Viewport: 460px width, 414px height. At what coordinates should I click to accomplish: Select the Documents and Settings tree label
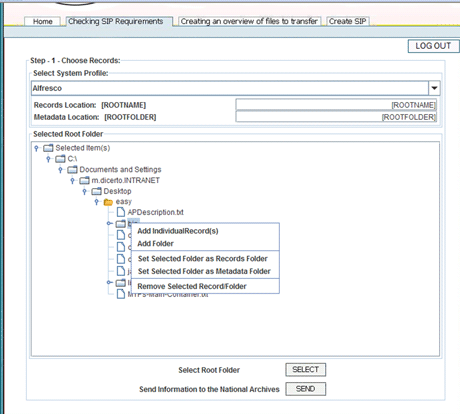(120, 170)
